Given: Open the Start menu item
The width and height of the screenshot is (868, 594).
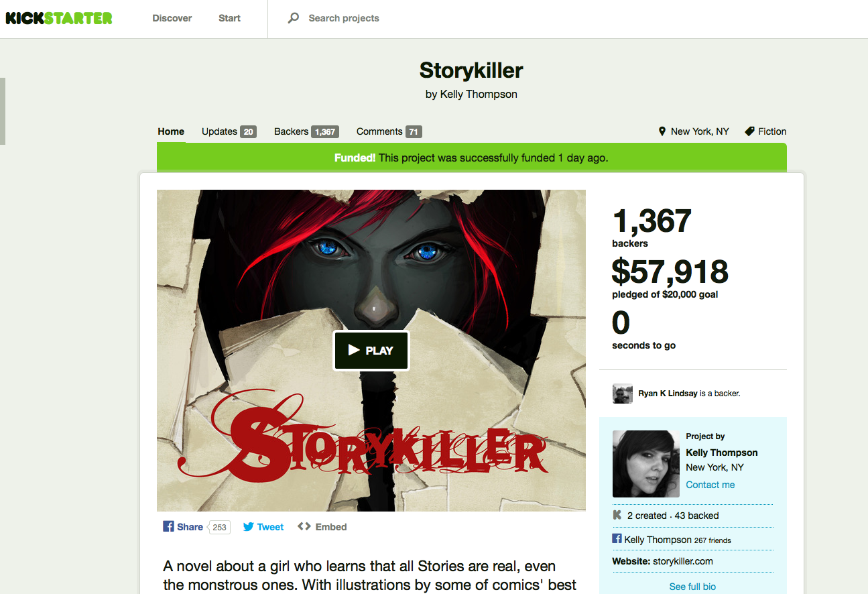Looking at the screenshot, I should coord(229,18).
